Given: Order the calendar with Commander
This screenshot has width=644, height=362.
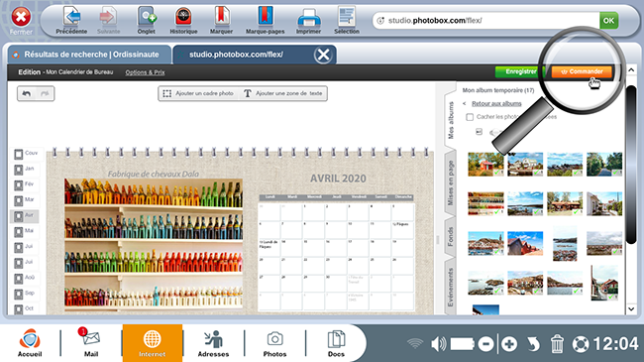Looking at the screenshot, I should [582, 71].
